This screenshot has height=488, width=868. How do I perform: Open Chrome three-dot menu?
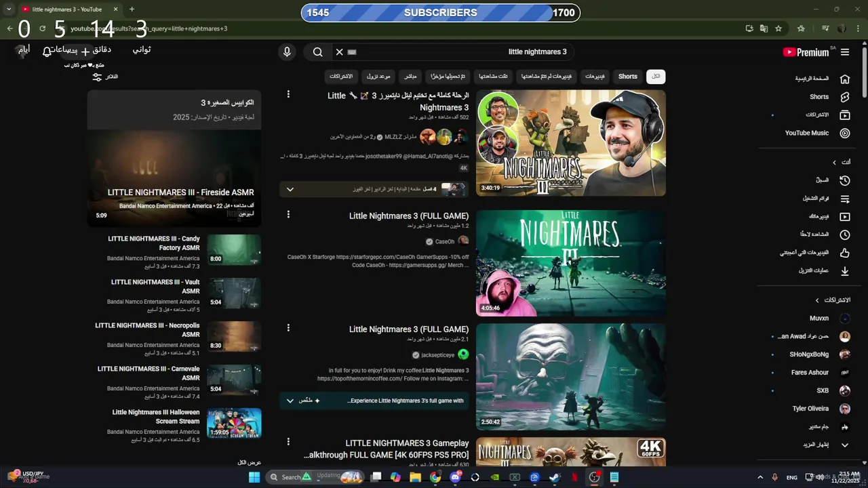857,28
